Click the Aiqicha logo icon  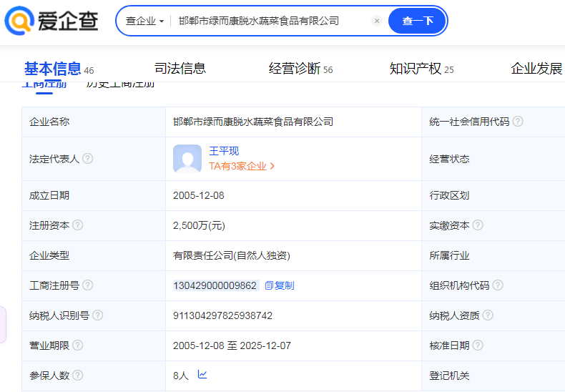tap(19, 21)
